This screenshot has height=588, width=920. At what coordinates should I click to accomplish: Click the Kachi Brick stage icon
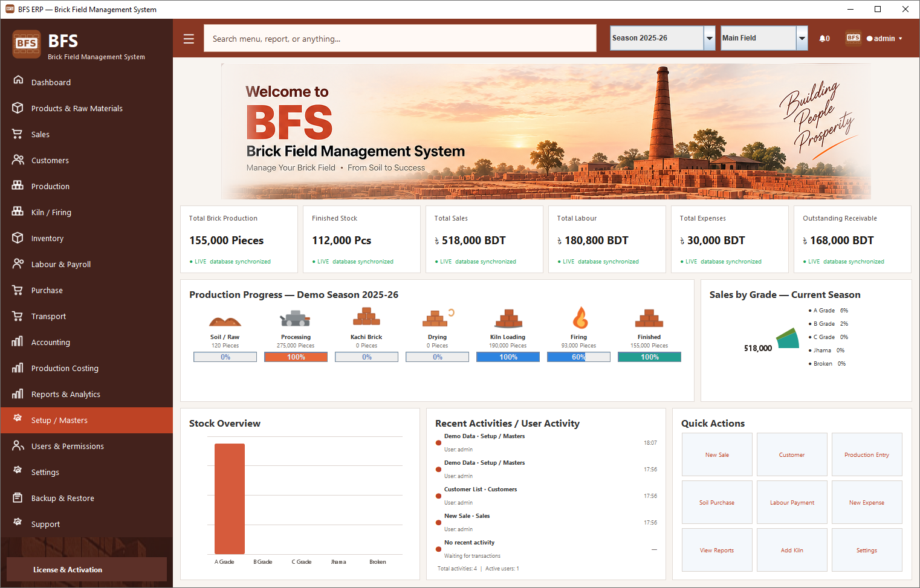point(366,317)
